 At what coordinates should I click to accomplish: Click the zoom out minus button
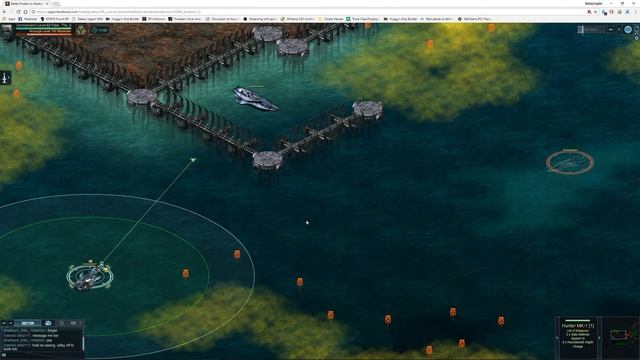click(x=611, y=29)
